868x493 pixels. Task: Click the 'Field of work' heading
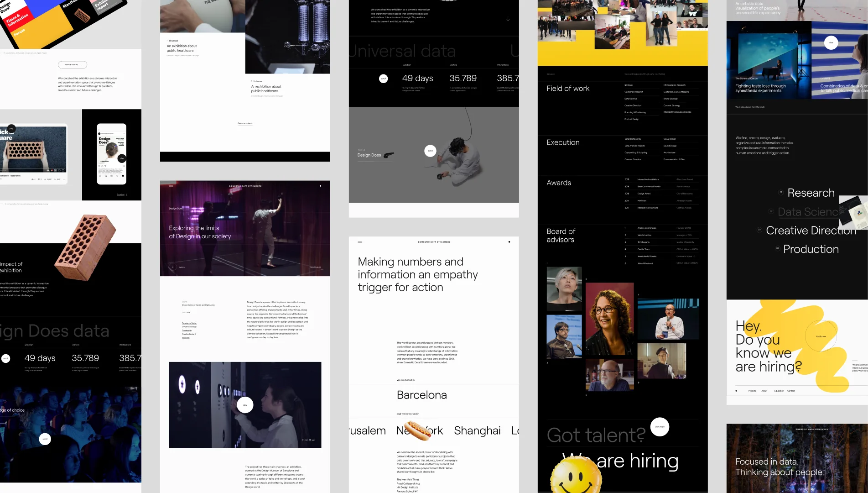568,89
